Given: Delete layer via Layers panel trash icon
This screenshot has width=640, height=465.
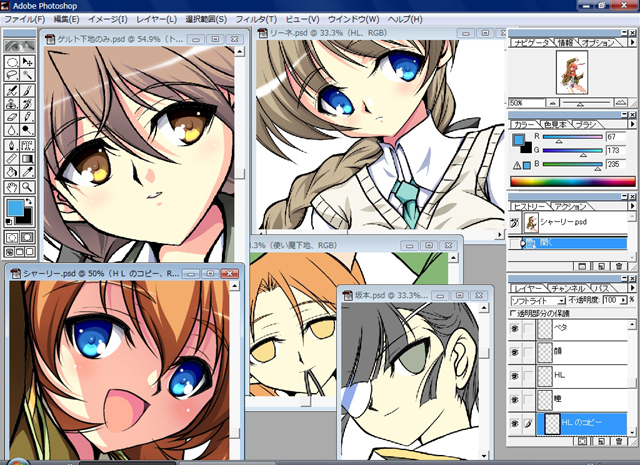Looking at the screenshot, I should (x=619, y=441).
